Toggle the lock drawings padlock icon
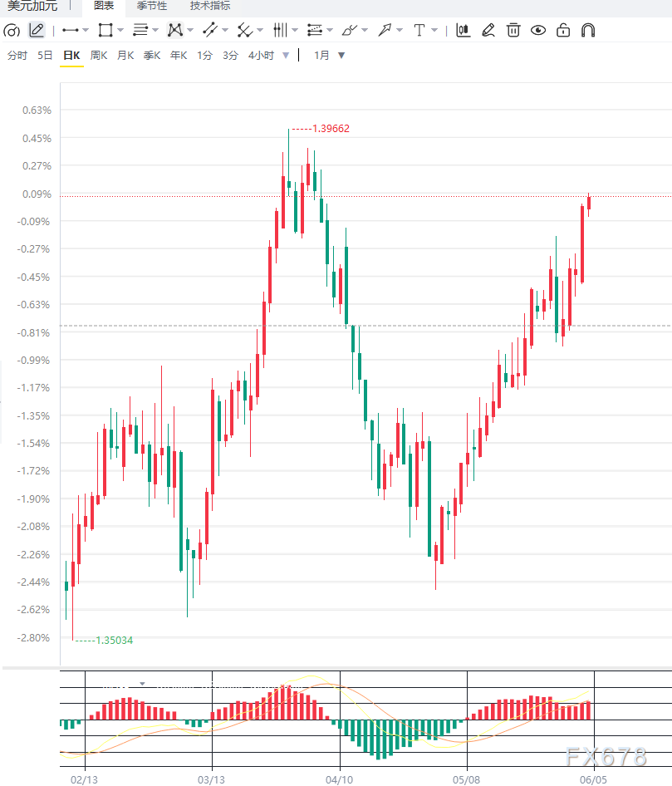The image size is (672, 786). [x=563, y=30]
